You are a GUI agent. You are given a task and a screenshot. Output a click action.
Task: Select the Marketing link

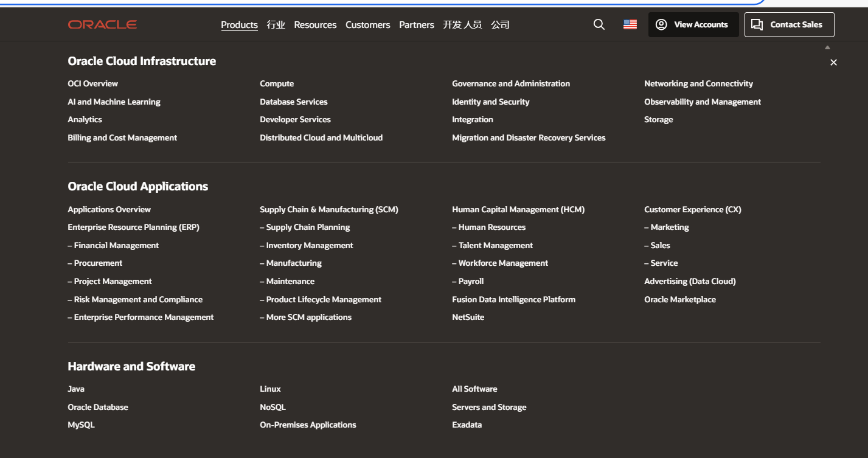coord(667,227)
